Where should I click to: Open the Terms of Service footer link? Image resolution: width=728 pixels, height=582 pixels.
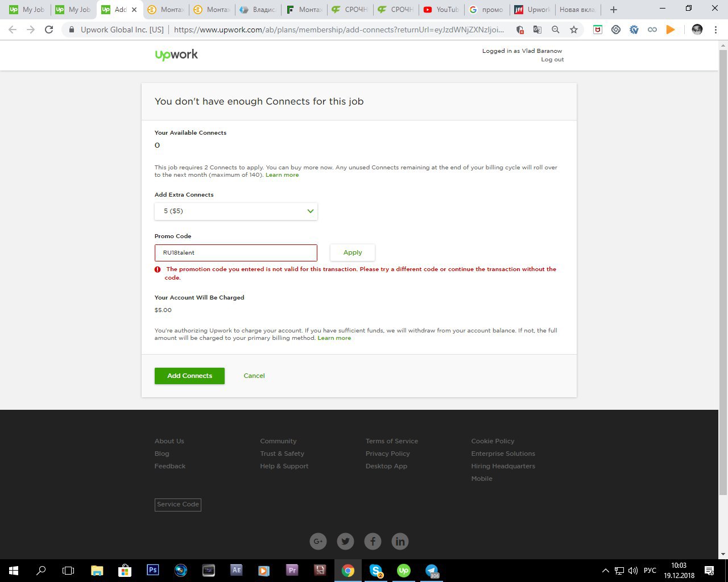tap(392, 441)
